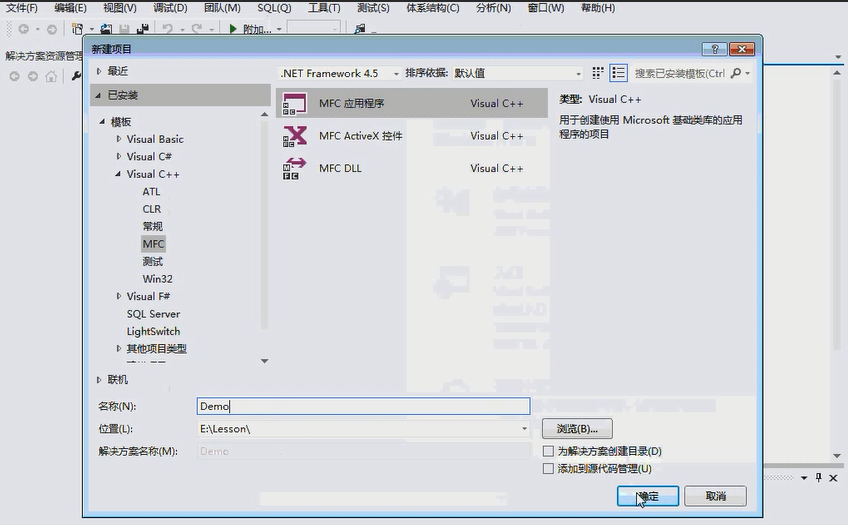The image size is (848, 525).
Task: Select the LightSwitch template category
Action: pos(153,331)
